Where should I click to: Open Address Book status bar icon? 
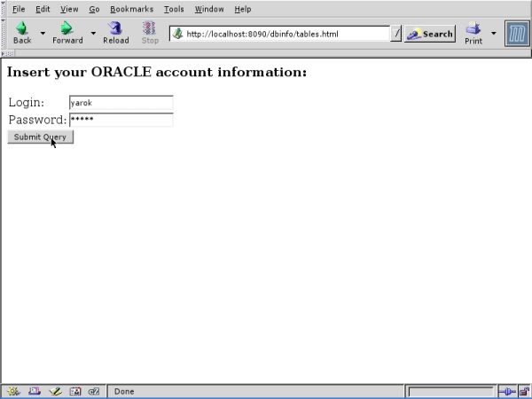[x=75, y=391]
